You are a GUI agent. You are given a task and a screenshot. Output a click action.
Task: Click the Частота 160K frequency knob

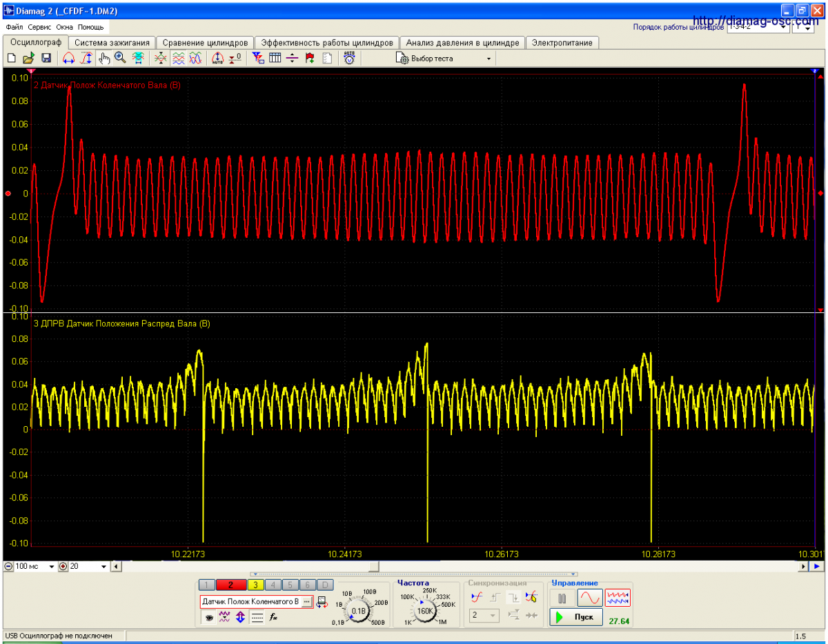pos(425,610)
